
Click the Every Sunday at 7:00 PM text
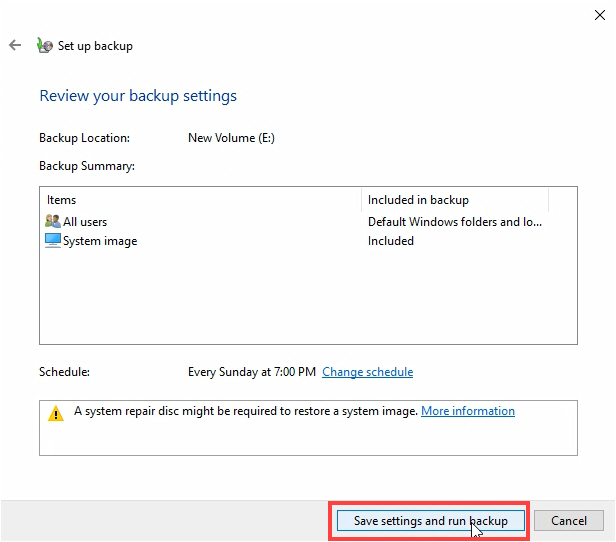[x=251, y=372]
